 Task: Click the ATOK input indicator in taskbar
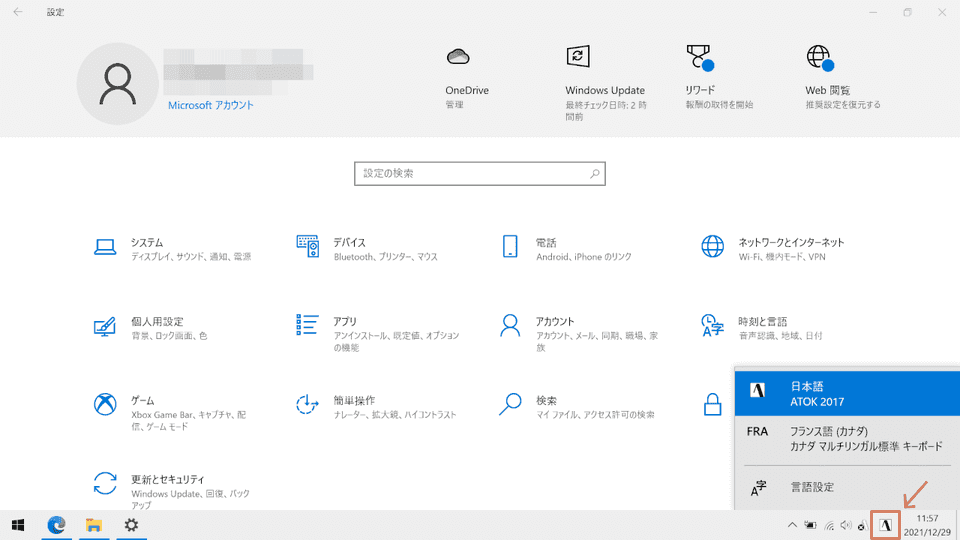[885, 525]
